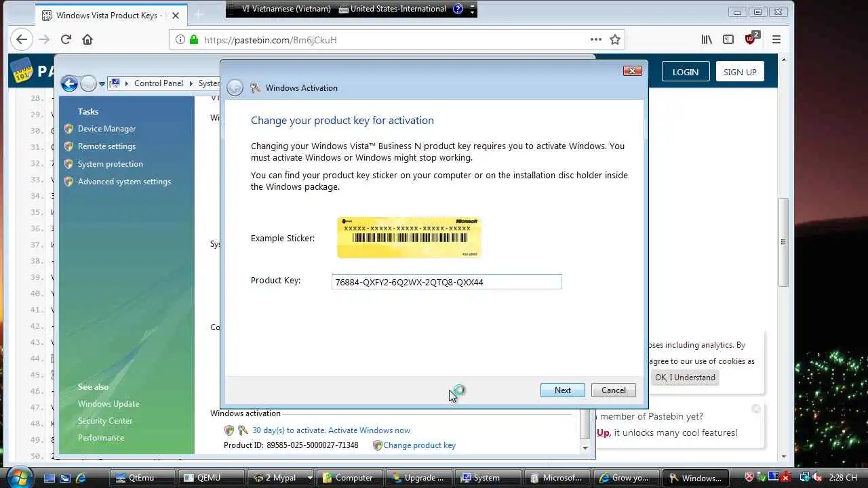Switch to Upgrade taskbar button
Image resolution: width=868 pixels, height=488 pixels.
419,478
